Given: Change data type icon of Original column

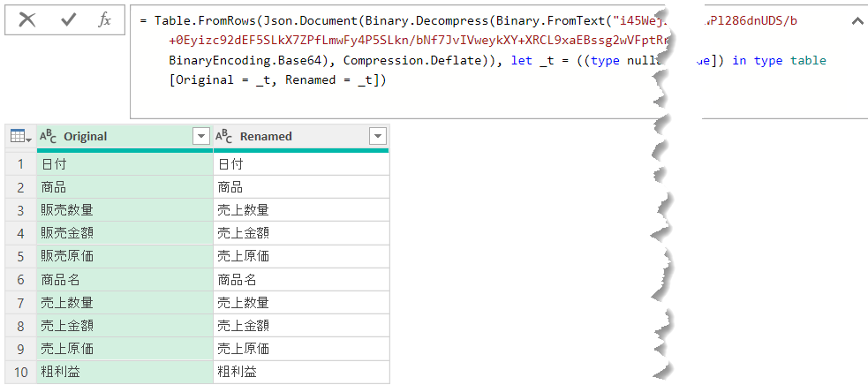Looking at the screenshot, I should coord(49,136).
